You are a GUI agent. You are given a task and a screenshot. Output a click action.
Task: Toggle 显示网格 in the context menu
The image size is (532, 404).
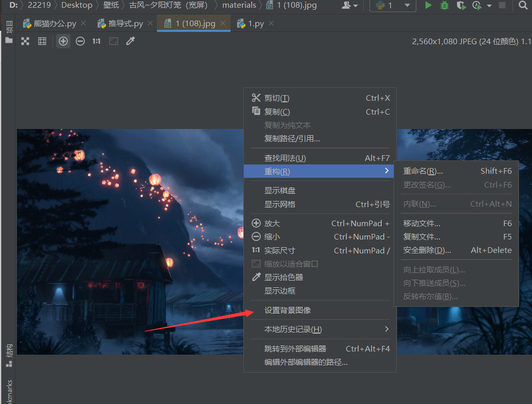tap(320, 204)
